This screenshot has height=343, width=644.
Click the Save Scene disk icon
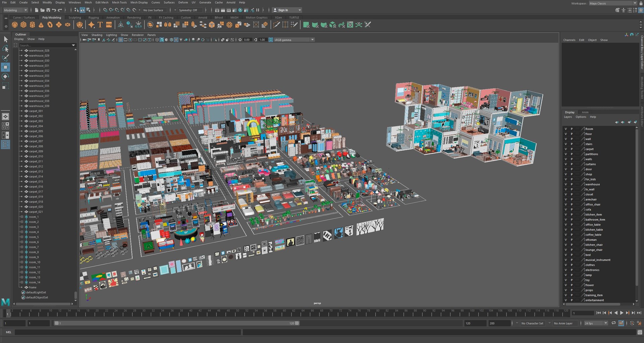point(48,10)
